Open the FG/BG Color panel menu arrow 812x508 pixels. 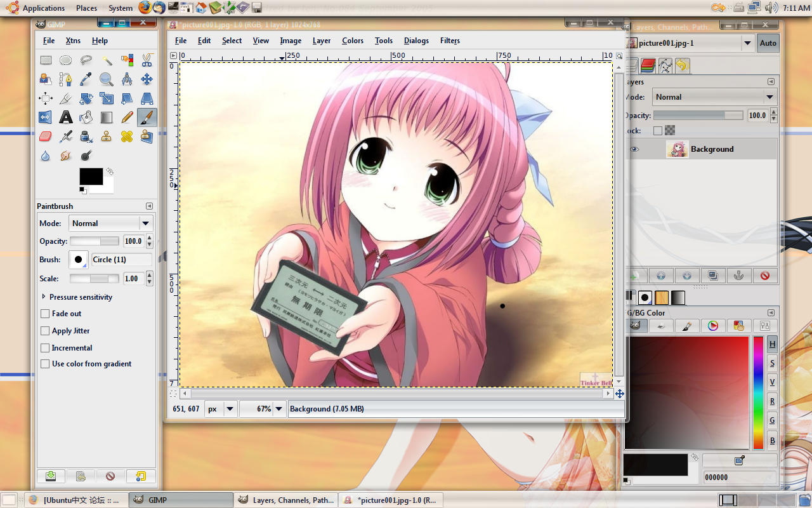(x=771, y=313)
